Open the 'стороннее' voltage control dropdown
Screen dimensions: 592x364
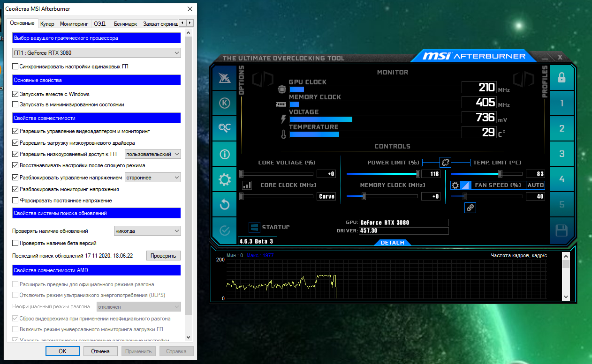pos(152,178)
